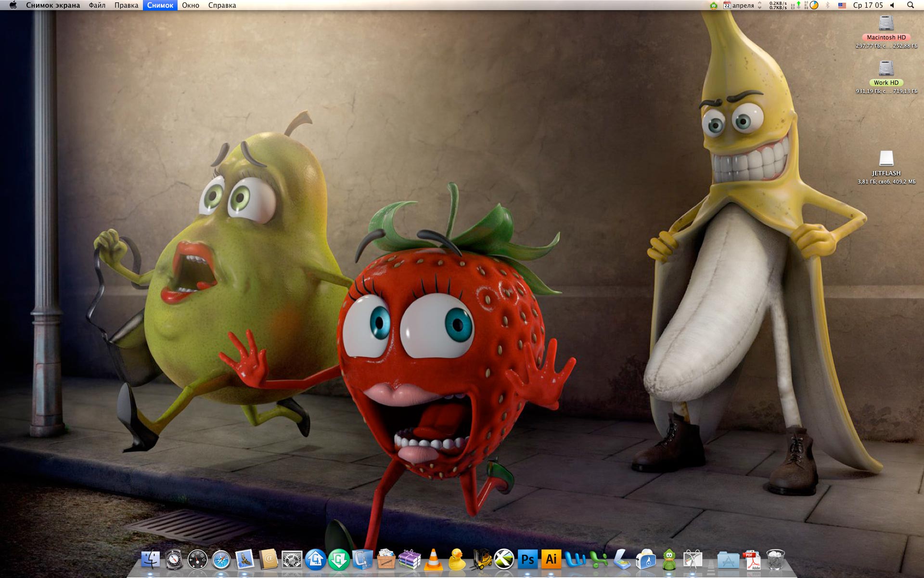This screenshot has width=924, height=578.
Task: Click the Ср 17 05 clock
Action: tap(868, 5)
